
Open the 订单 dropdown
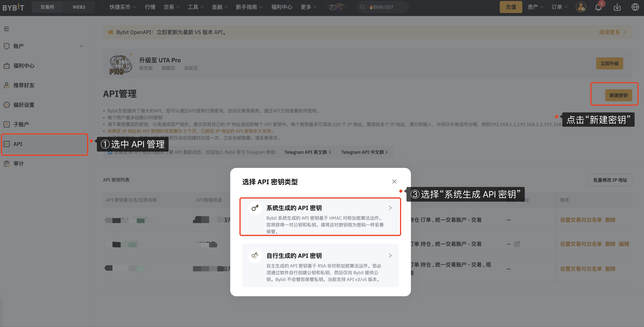560,7
